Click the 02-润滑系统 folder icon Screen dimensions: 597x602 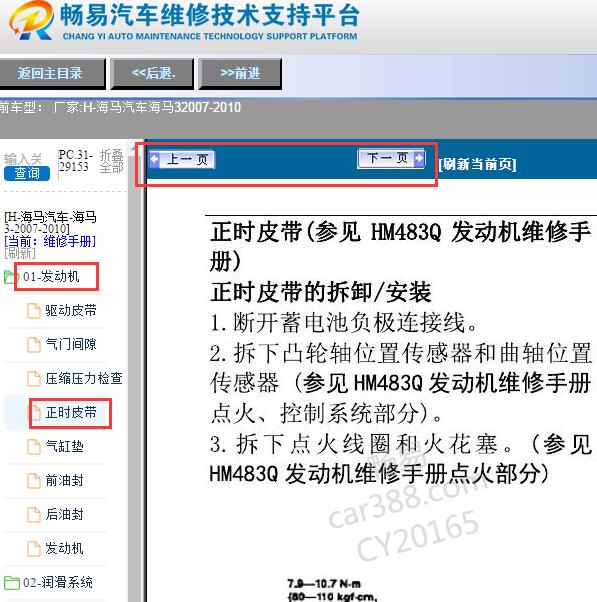12,582
